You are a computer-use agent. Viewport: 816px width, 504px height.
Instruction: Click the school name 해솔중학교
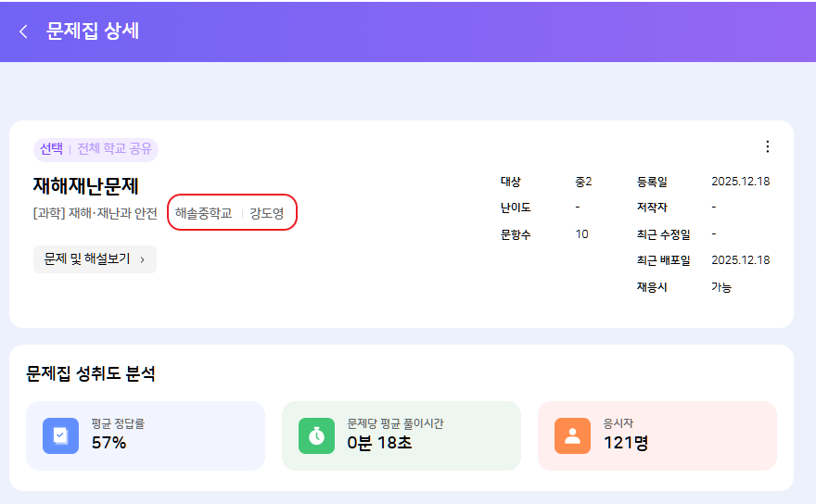[204, 213]
